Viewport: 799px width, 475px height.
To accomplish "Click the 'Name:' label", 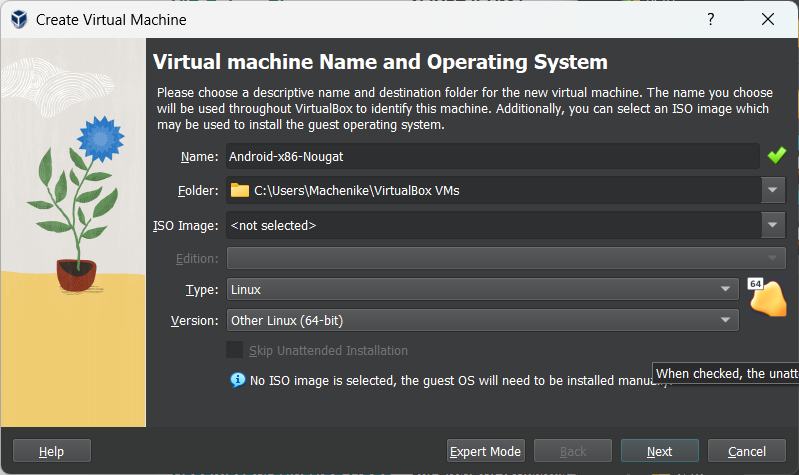I will 199,156.
